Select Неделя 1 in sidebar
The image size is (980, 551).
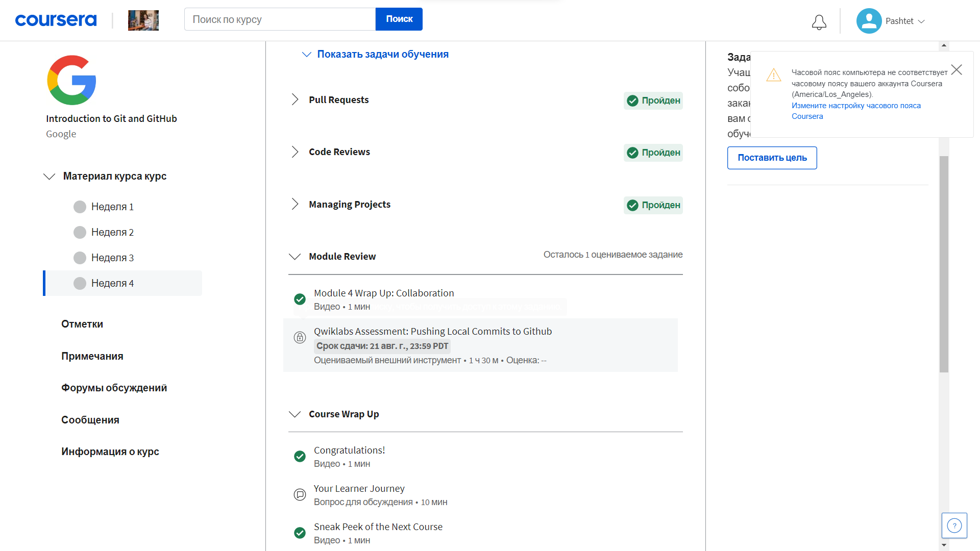click(x=122, y=207)
